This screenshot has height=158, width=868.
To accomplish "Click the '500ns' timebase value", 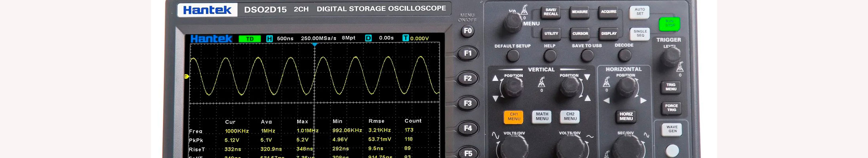I will [x=285, y=38].
